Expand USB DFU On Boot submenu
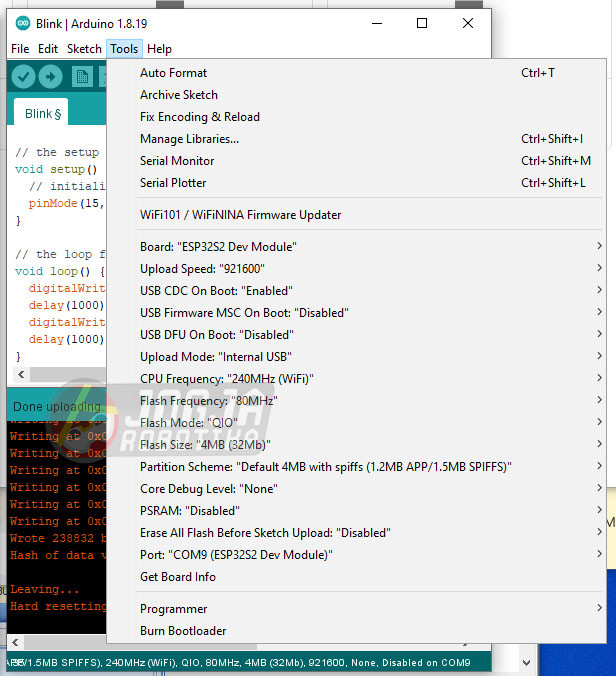The width and height of the screenshot is (616, 676). click(356, 335)
